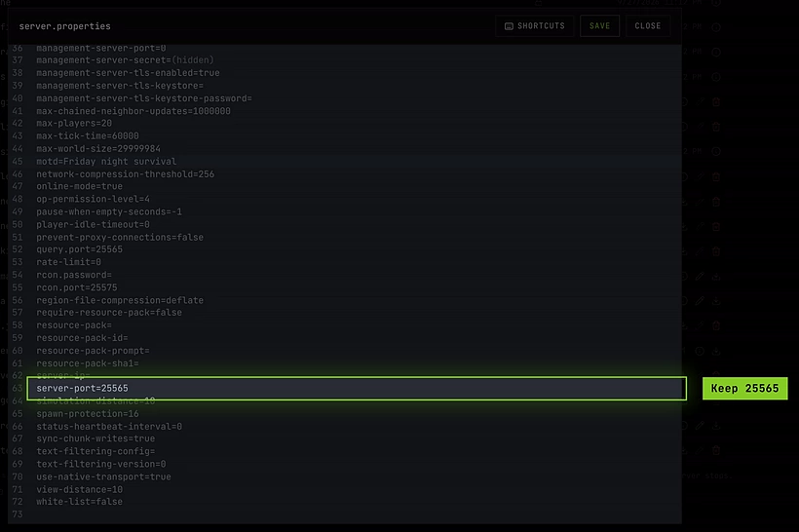Close the server.properties editor
This screenshot has height=532, width=799.
click(x=648, y=26)
